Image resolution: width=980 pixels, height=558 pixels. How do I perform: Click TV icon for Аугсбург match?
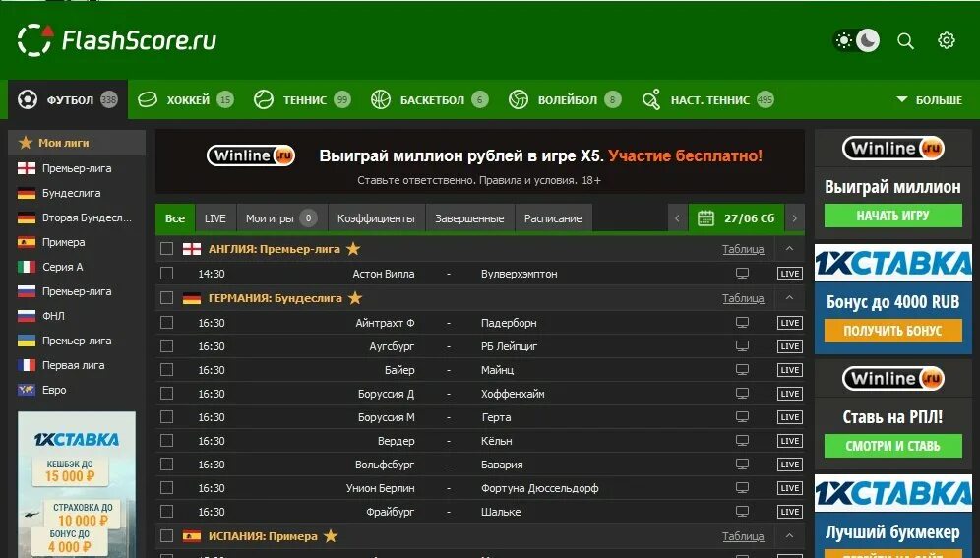pyautogui.click(x=742, y=346)
